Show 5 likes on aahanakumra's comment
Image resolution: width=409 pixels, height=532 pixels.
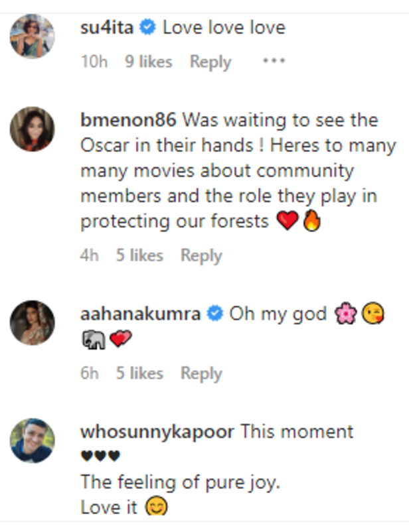[139, 373]
